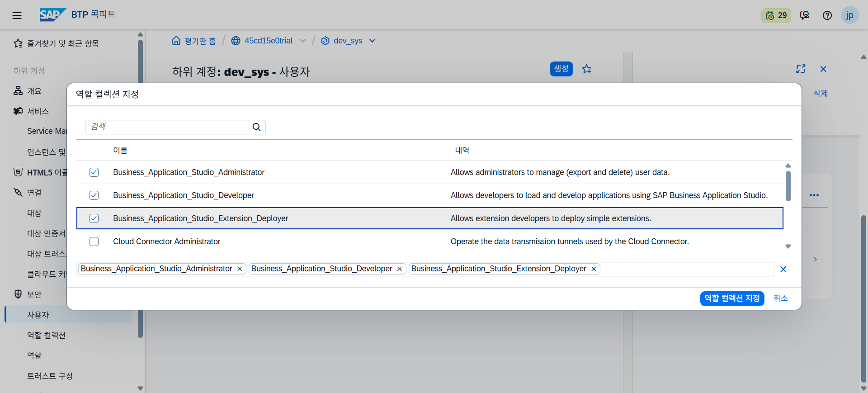This screenshot has height=393, width=868.
Task: Click the globe icon beside 45cd15e0trial
Action: point(236,41)
